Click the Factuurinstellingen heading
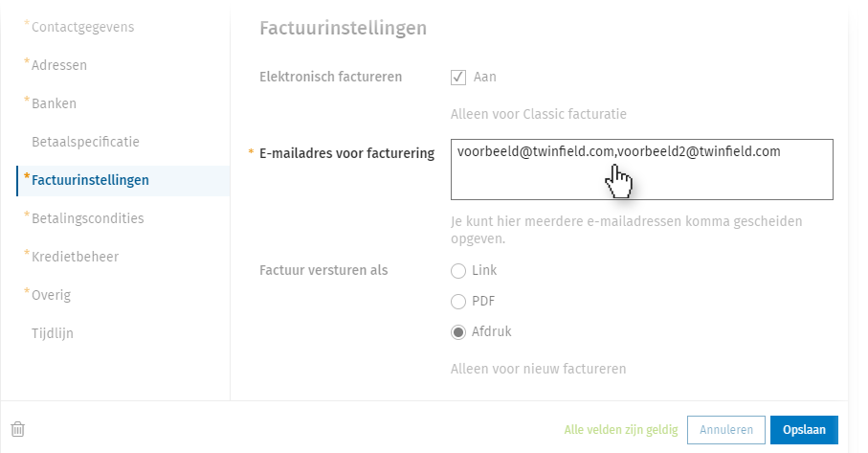Screen dimensions: 868x453 (x=343, y=29)
